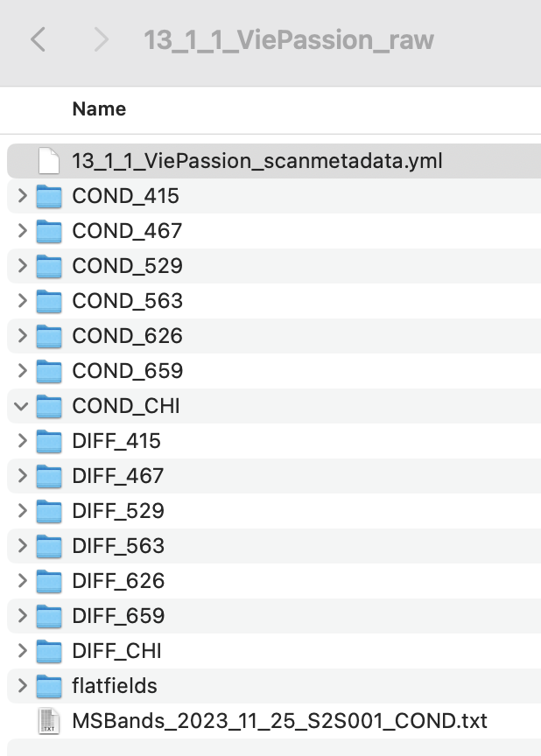Click the MSBands TXT file icon
Viewport: 541px width, 756px height.
49,721
